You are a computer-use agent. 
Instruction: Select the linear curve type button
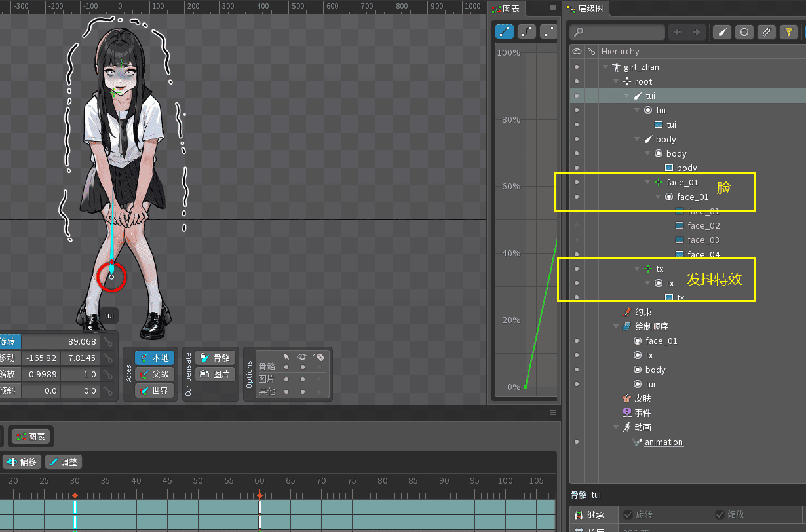505,31
